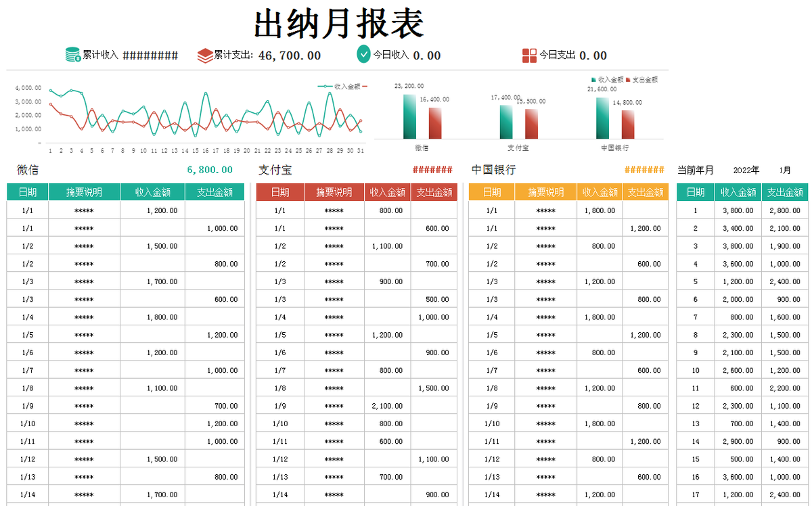Click 支出金额 header of the 微信 table
Screen dimensions: 812x506
tap(215, 192)
